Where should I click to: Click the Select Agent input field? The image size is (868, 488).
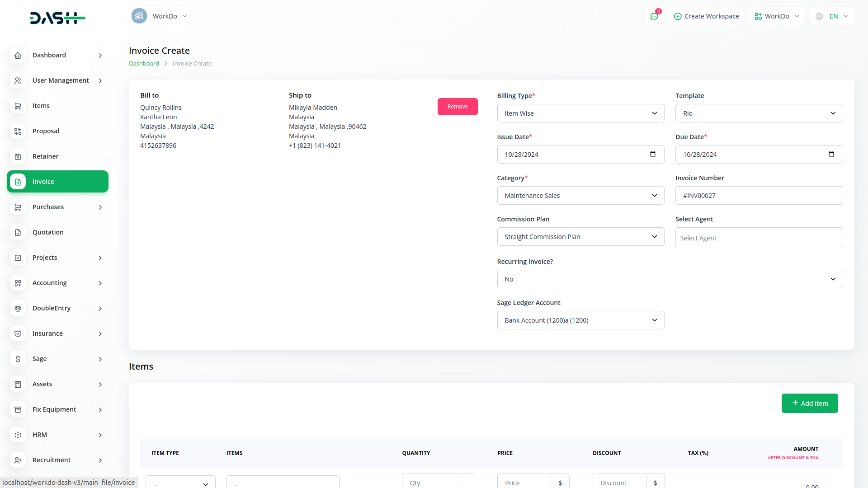coord(759,238)
